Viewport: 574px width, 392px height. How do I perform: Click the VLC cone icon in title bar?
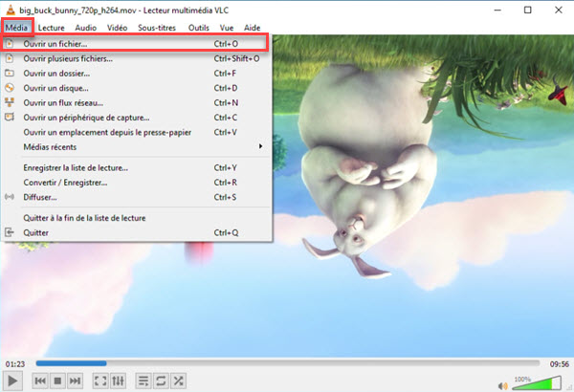(11, 10)
